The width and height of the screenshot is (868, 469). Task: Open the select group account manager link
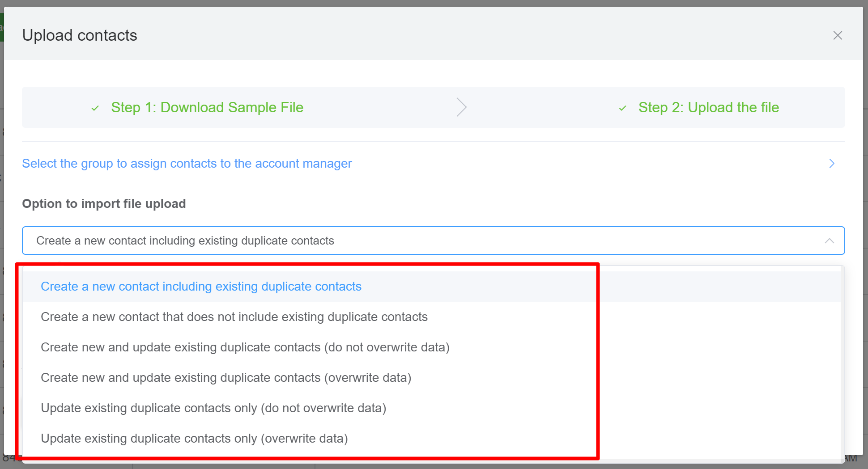coord(187,164)
